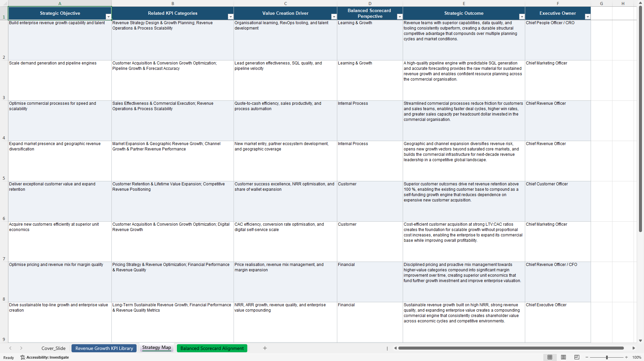The image size is (644, 361).
Task: Open the Balanced Scorecard Alignment sheet tab
Action: click(x=212, y=348)
